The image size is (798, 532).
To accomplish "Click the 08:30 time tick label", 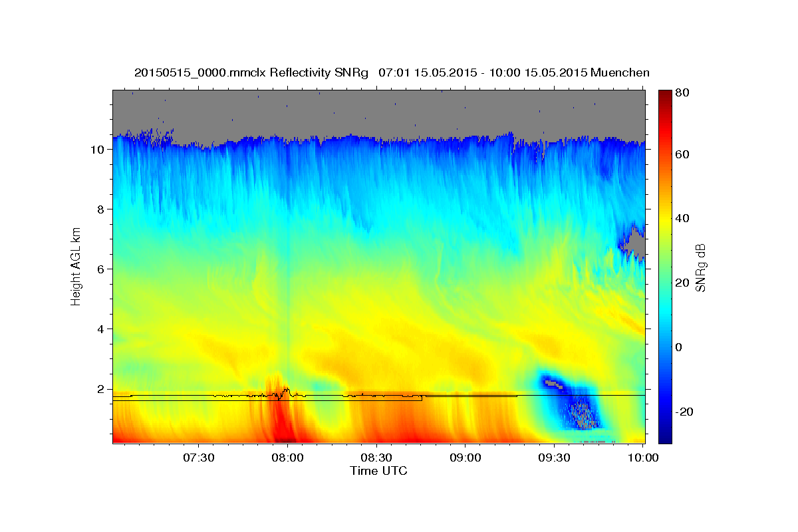I will click(376, 458).
